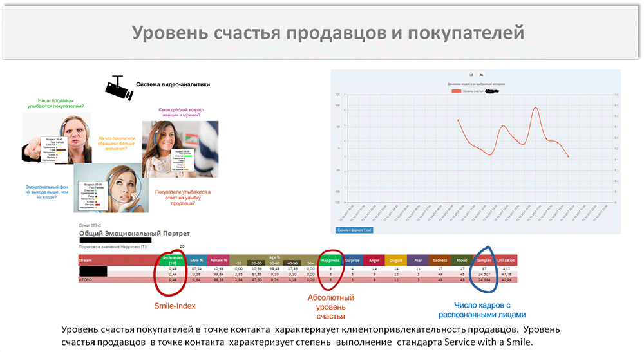
Task: Click the Smile-Index green column header
Action: pos(172,261)
